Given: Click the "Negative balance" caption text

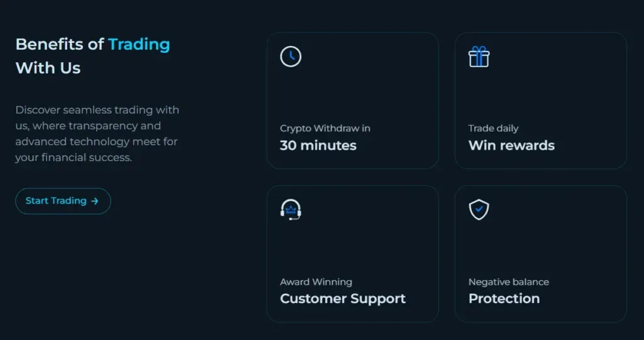Looking at the screenshot, I should click(x=509, y=282).
